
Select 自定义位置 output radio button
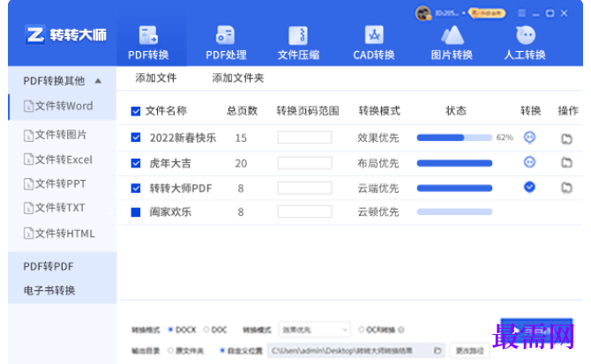tap(222, 351)
